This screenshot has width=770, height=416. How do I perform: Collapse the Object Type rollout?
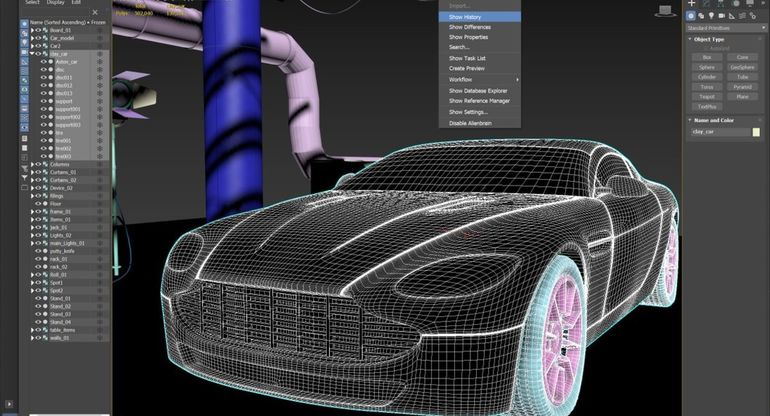click(x=690, y=39)
